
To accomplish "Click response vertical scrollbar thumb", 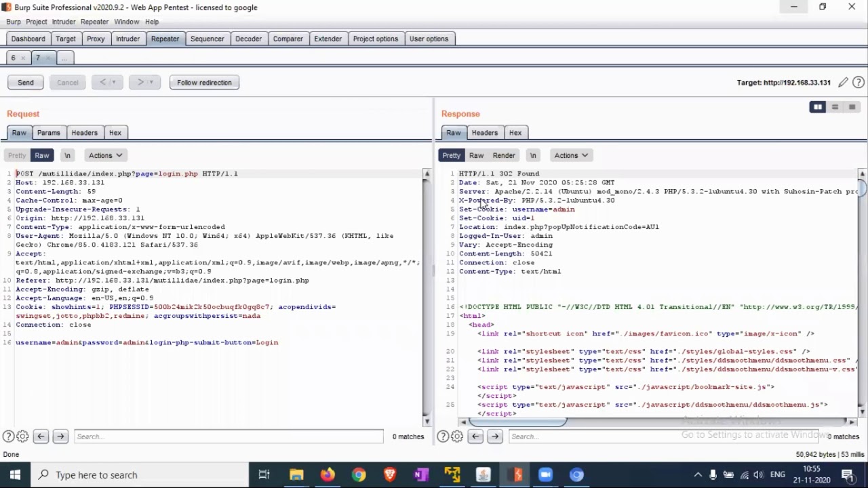I will (863, 188).
